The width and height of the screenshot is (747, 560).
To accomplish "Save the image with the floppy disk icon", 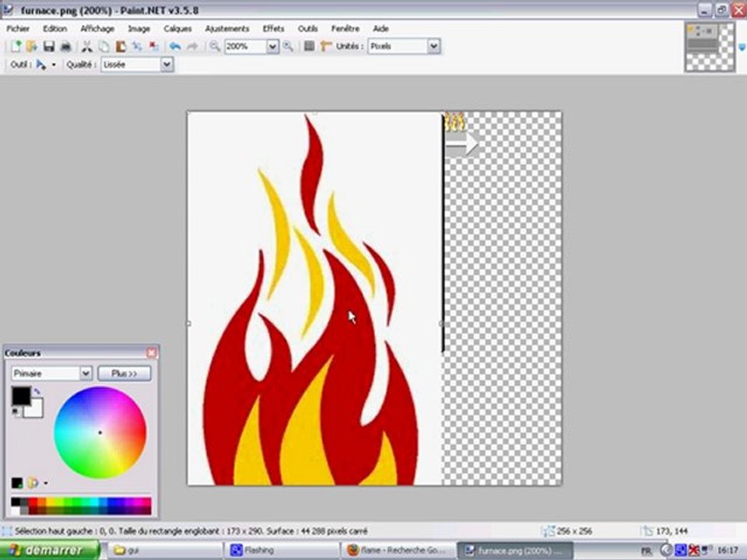I will click(x=48, y=46).
